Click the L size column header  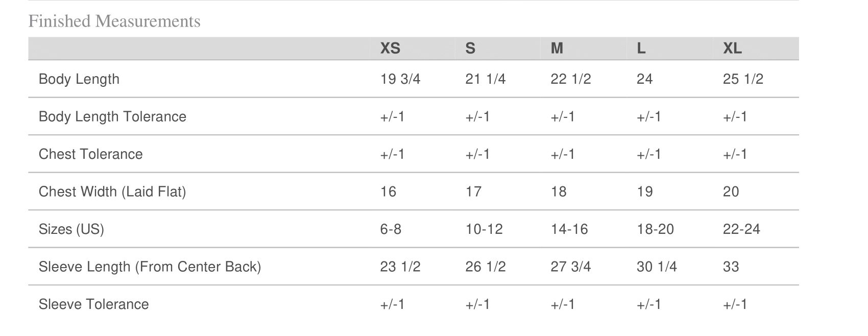pos(641,49)
